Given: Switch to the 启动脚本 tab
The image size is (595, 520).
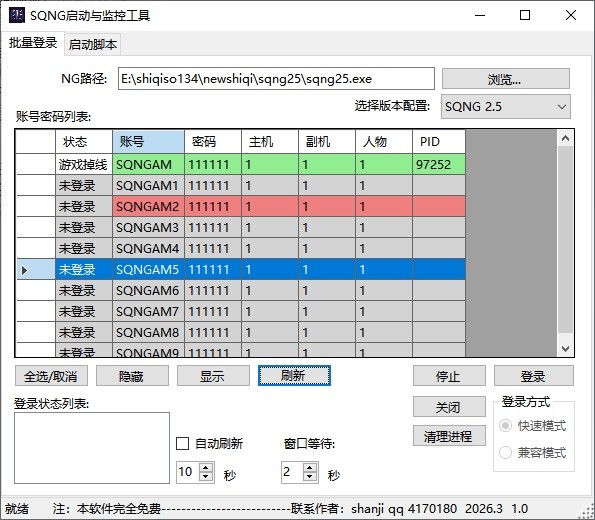Looking at the screenshot, I should click(x=93, y=45).
